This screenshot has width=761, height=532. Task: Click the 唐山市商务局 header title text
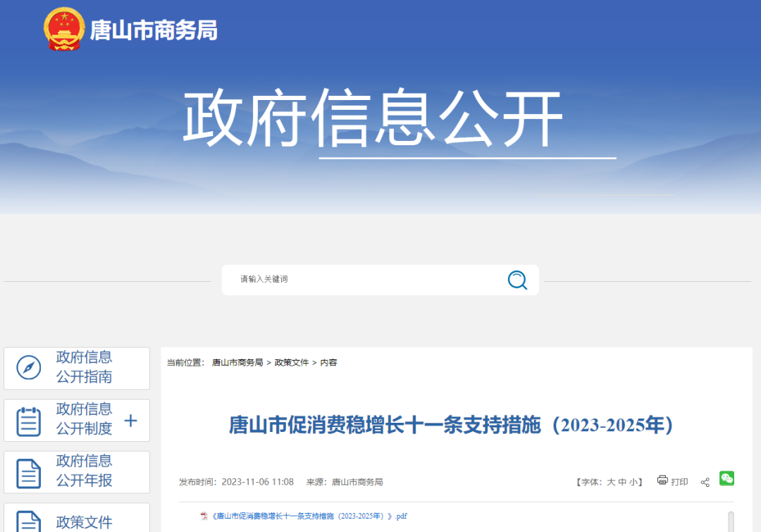(154, 30)
